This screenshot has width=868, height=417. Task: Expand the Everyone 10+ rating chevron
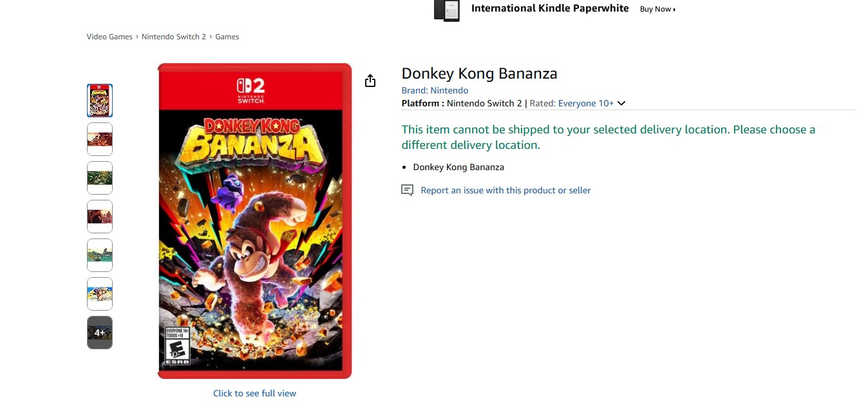coord(621,103)
